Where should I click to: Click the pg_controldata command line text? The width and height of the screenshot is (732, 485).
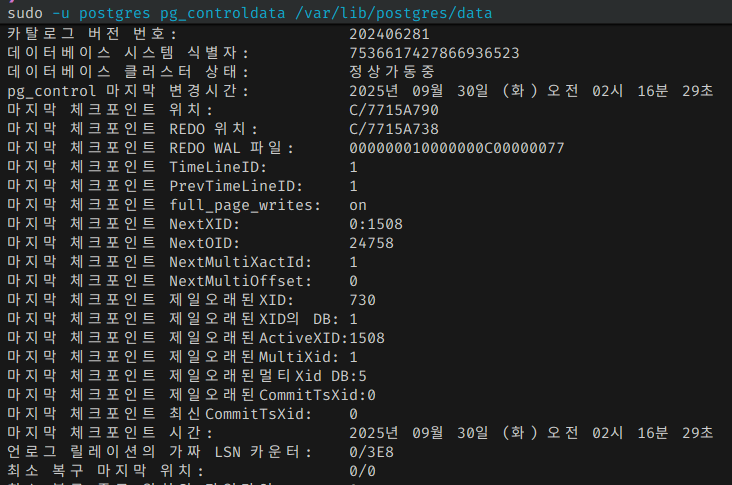(x=250, y=13)
